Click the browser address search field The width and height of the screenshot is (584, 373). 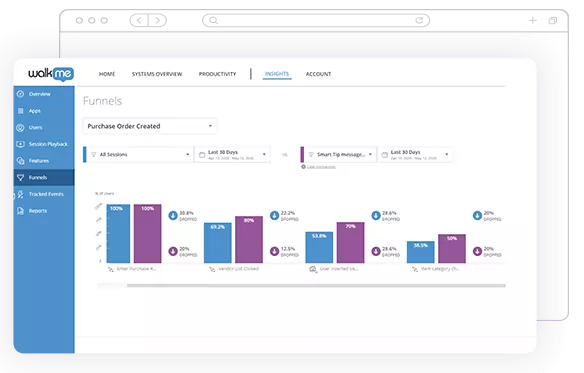316,20
